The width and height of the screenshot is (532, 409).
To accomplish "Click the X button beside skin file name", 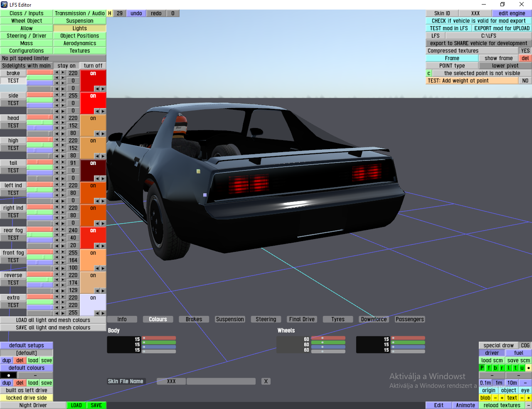I will click(266, 381).
